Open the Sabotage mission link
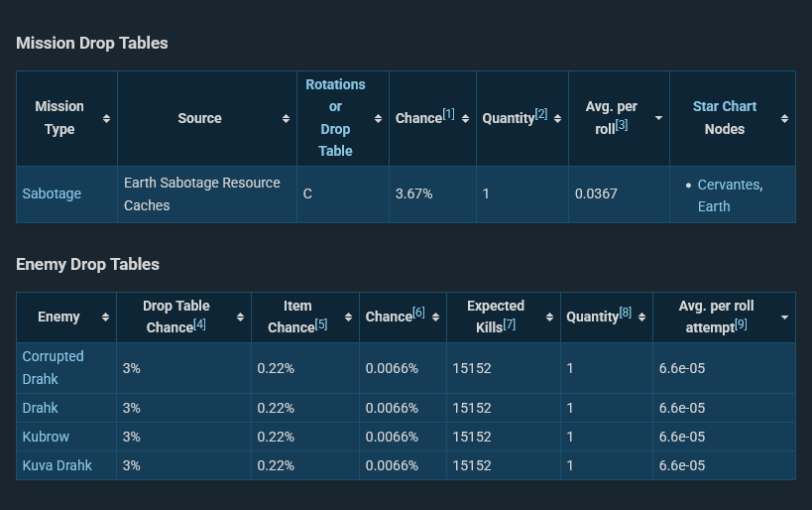Image resolution: width=812 pixels, height=510 pixels. pyautogui.click(x=52, y=193)
